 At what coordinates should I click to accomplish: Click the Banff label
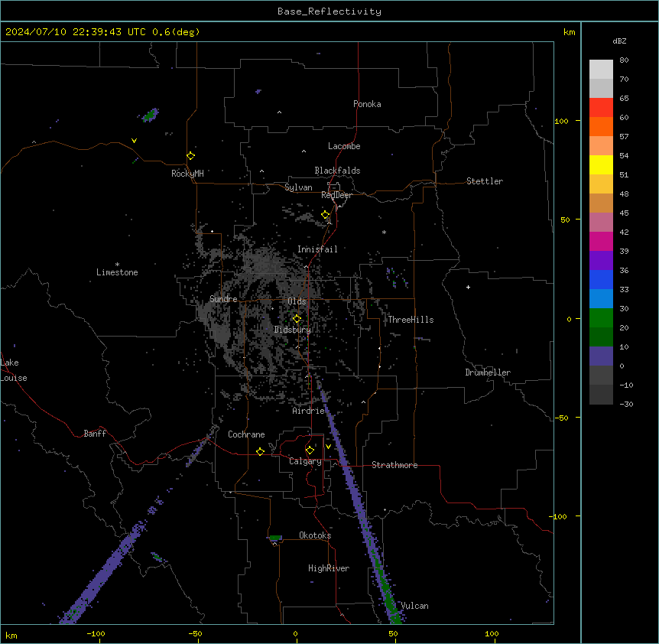coord(95,434)
